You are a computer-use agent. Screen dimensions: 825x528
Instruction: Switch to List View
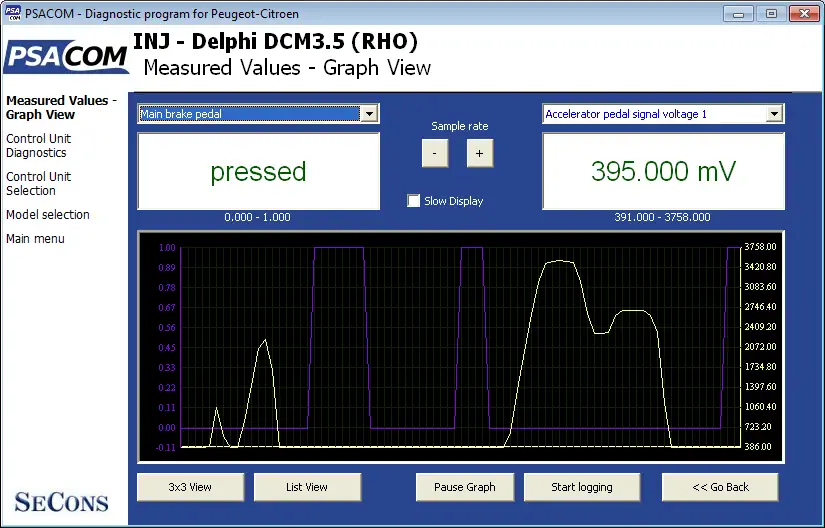pos(307,487)
